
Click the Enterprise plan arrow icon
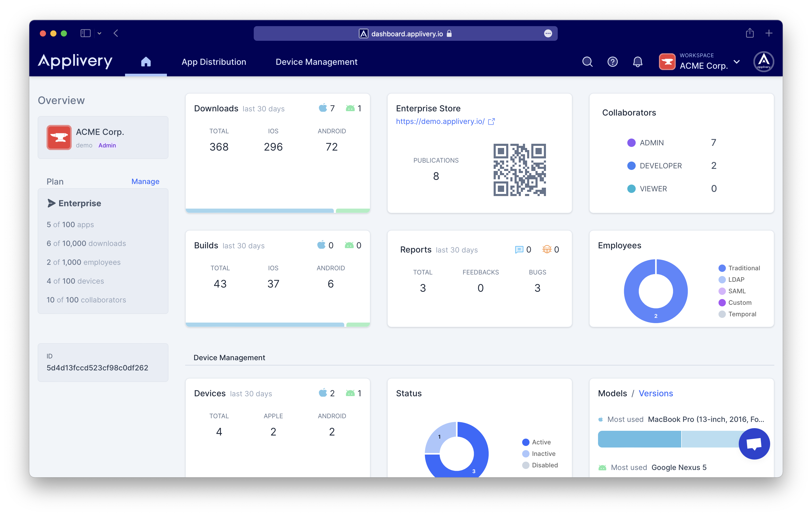point(51,203)
